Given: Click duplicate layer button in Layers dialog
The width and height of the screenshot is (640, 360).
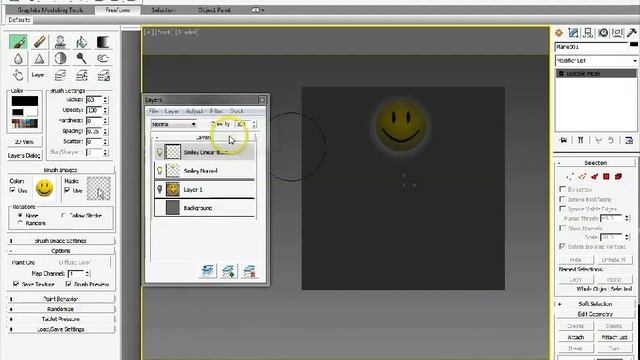Looking at the screenshot, I should pyautogui.click(x=229, y=271).
